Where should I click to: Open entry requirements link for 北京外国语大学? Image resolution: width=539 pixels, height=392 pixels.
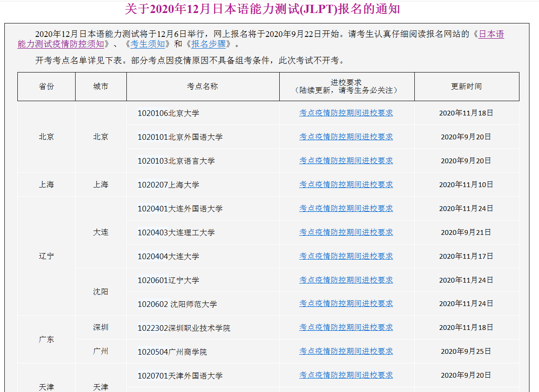346,137
